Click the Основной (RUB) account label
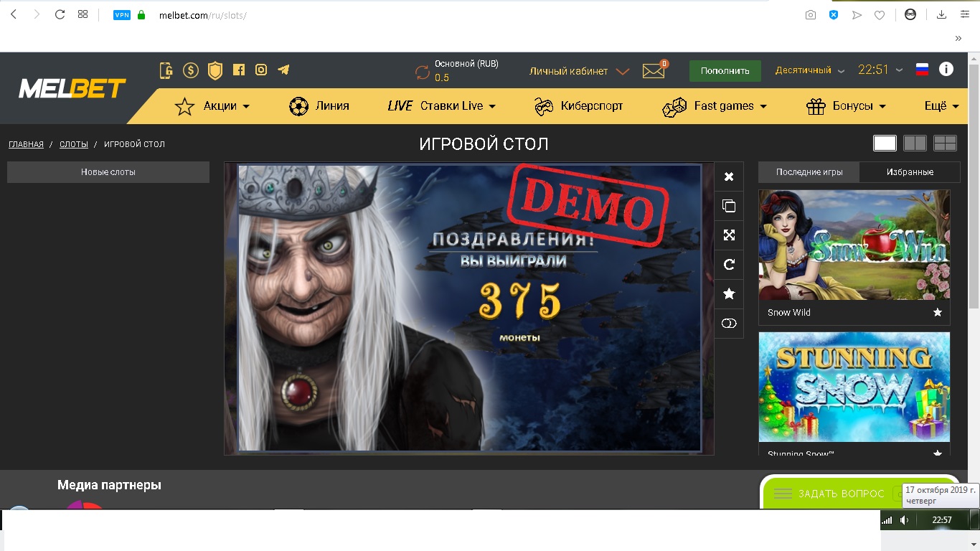 point(466,64)
